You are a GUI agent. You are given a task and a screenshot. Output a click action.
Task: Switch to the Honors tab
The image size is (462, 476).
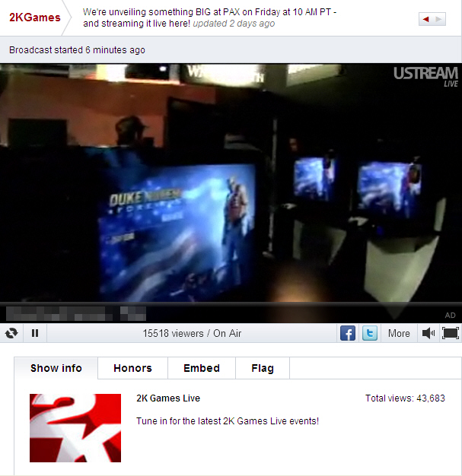(132, 368)
